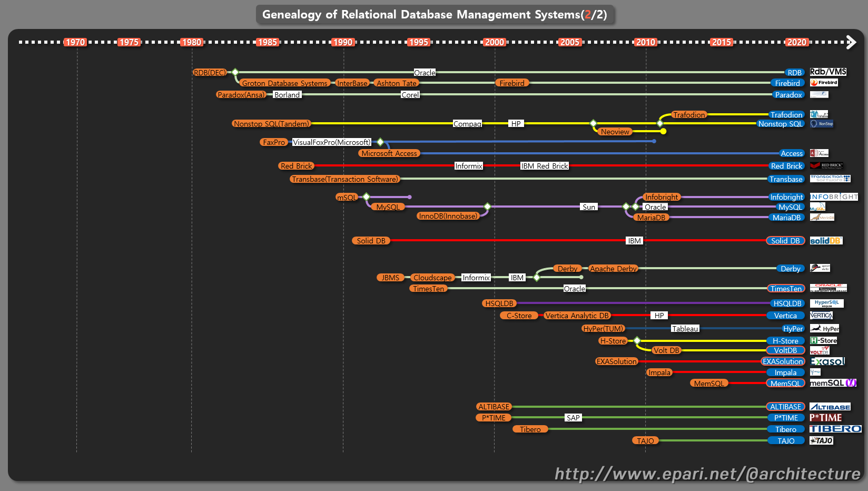This screenshot has width=868, height=491.
Task: Click the Red Brick logo
Action: (x=826, y=165)
